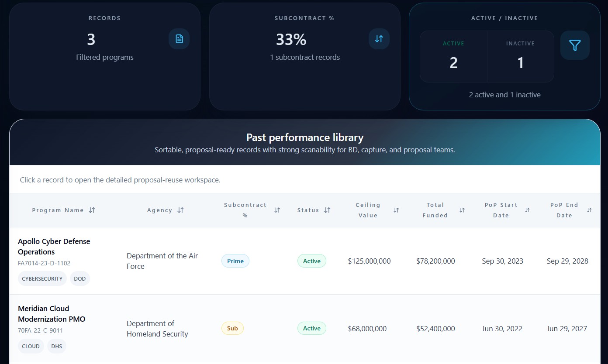Image resolution: width=608 pixels, height=364 pixels.
Task: Sort table by Agency column
Action: (165, 210)
